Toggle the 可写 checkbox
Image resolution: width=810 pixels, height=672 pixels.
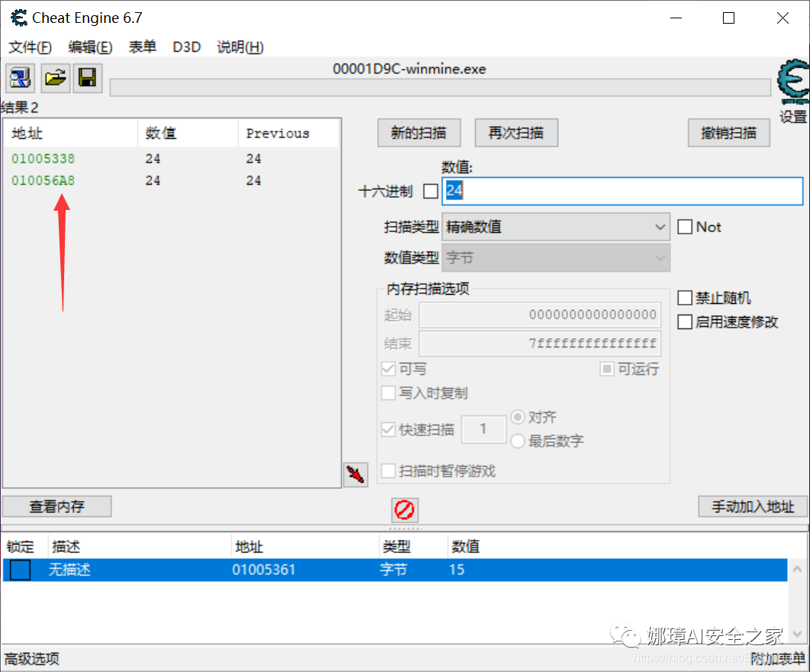click(x=388, y=369)
